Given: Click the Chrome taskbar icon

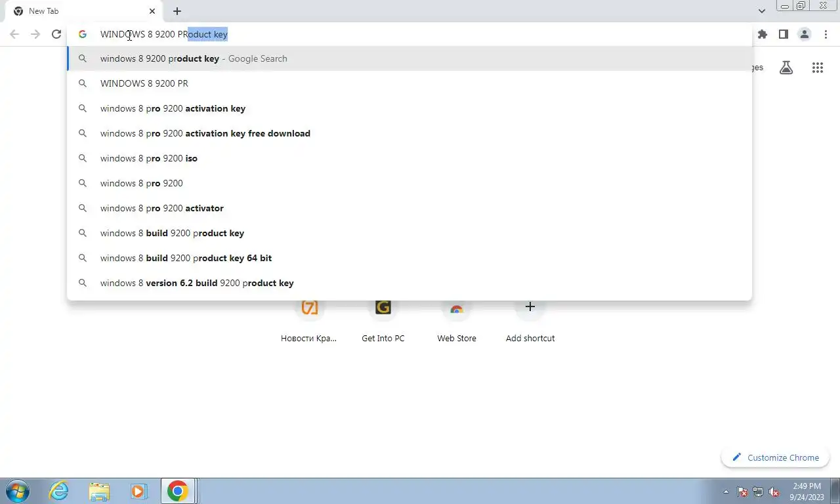Looking at the screenshot, I should 177,491.
